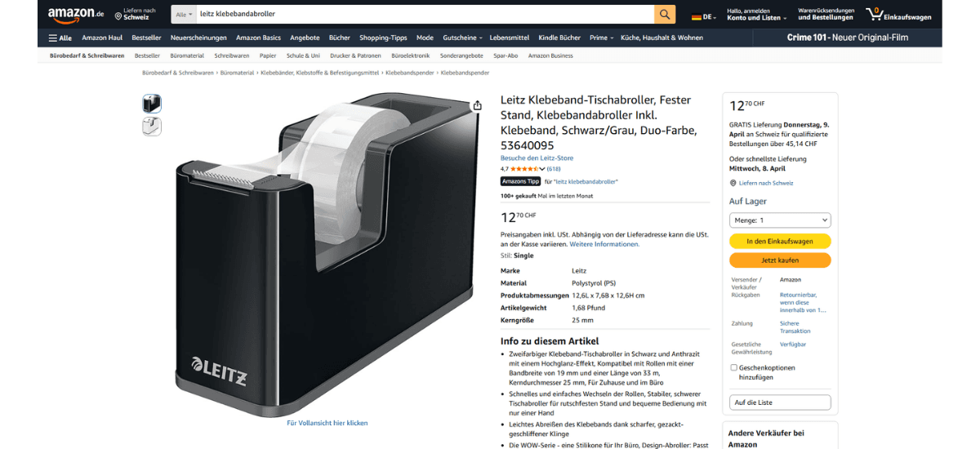Visit the Besuche den Leitz-Store link
Screen dimensions: 980x449
[x=537, y=158]
